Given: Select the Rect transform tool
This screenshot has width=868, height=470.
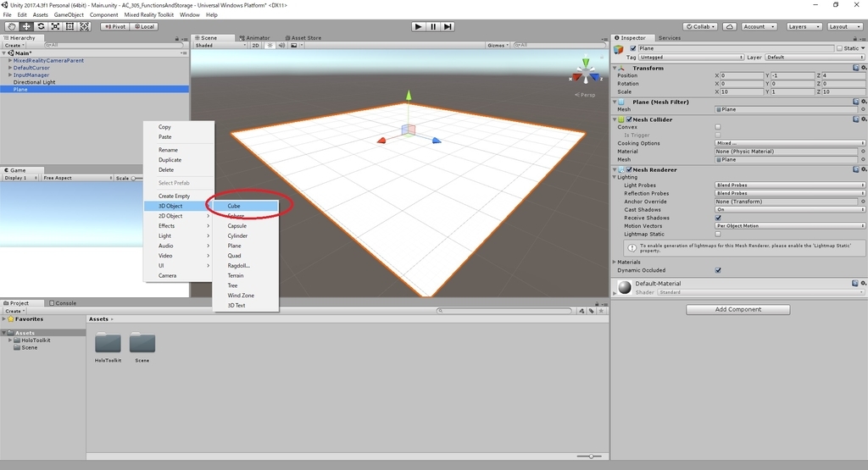Looking at the screenshot, I should (70, 26).
